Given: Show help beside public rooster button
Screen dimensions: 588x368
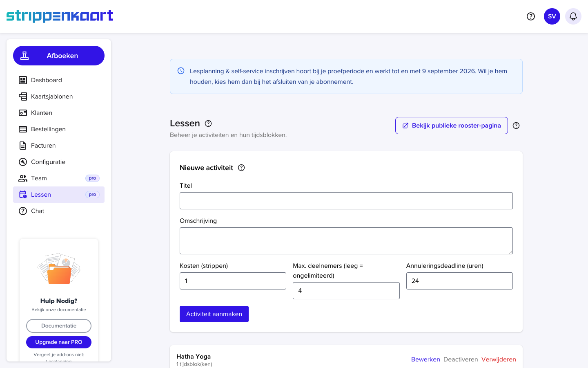Looking at the screenshot, I should (516, 126).
